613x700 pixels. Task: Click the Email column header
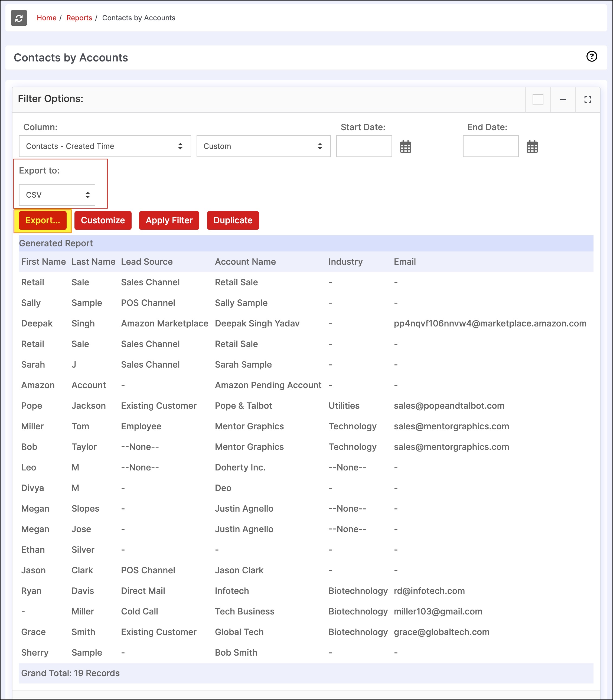pyautogui.click(x=405, y=261)
